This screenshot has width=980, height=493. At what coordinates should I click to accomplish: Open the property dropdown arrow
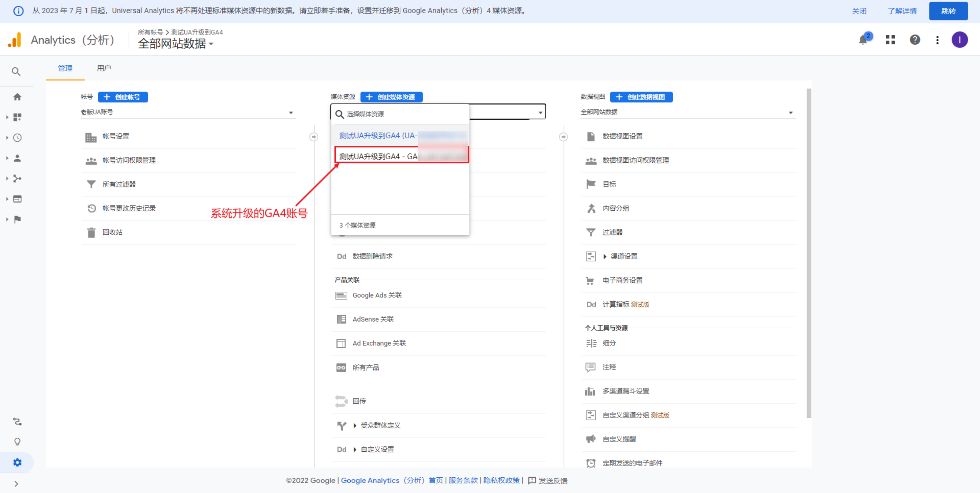tap(540, 113)
